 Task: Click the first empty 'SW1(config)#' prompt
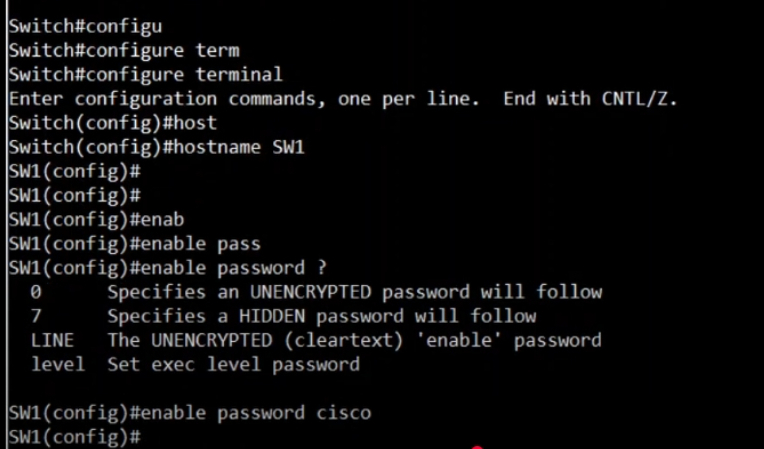75,171
